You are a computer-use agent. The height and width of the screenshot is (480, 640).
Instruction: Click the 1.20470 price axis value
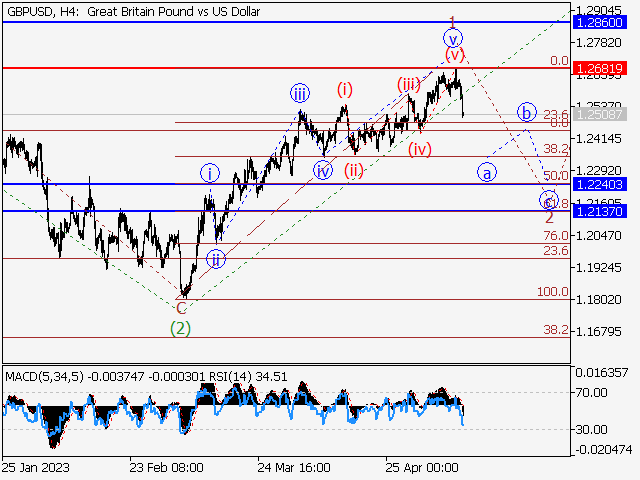click(x=598, y=236)
